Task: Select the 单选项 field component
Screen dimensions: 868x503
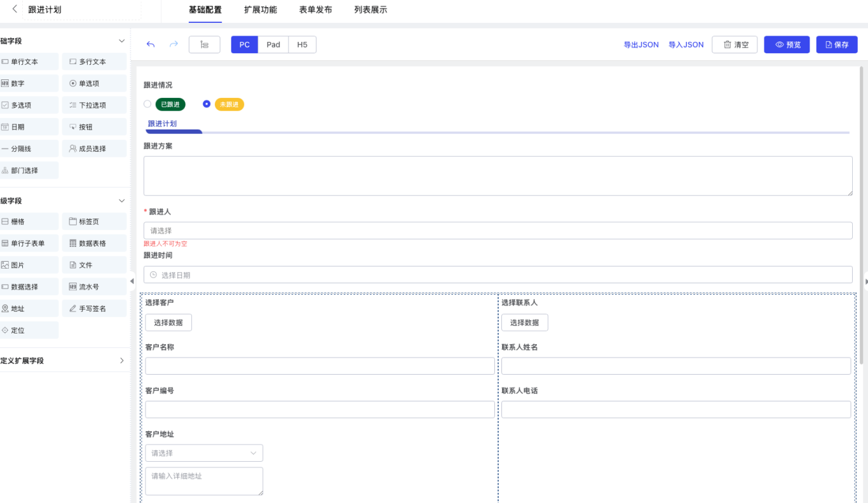Action: [94, 83]
